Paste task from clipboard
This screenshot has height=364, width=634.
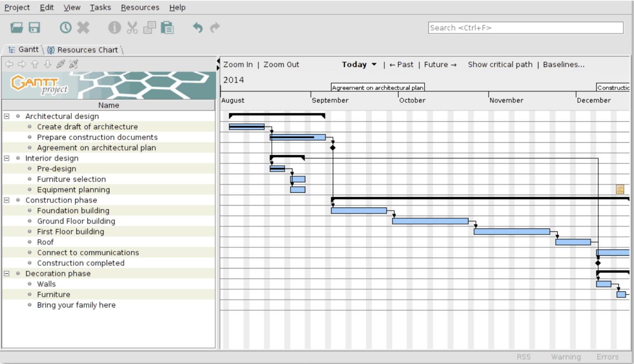pyautogui.click(x=167, y=28)
